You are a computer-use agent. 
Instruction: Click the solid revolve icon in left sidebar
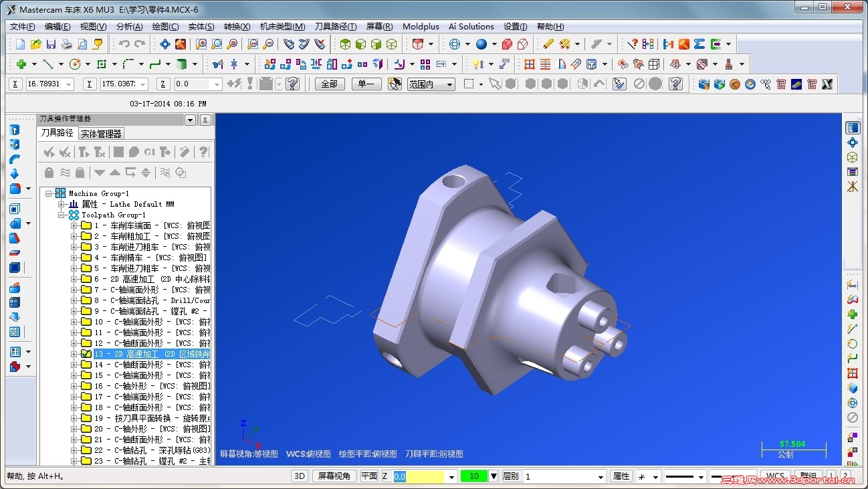tap(15, 144)
